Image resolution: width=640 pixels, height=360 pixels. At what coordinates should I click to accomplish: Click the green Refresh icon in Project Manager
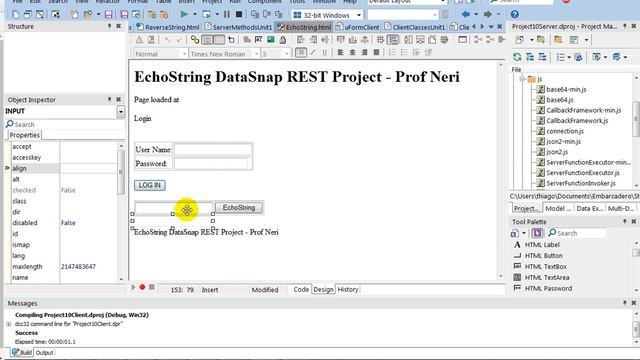(x=517, y=57)
